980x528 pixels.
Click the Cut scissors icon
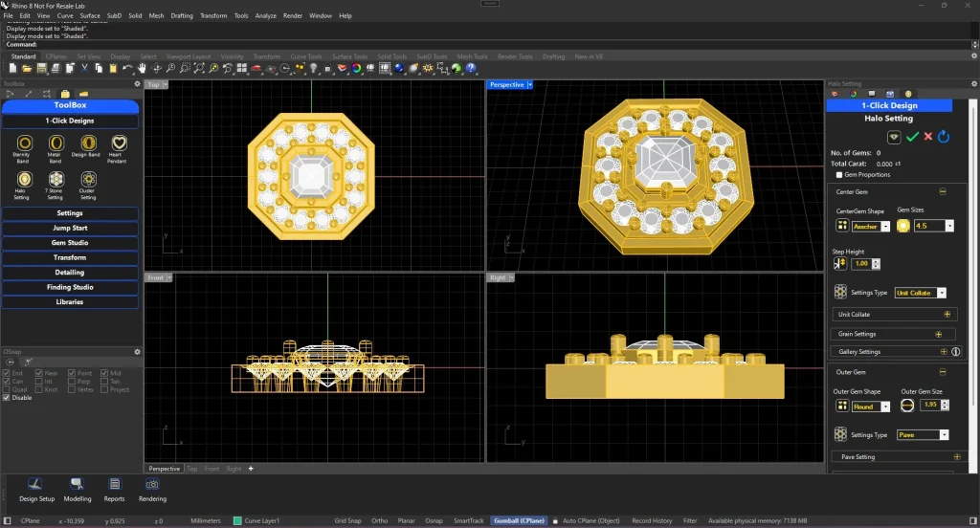click(84, 68)
